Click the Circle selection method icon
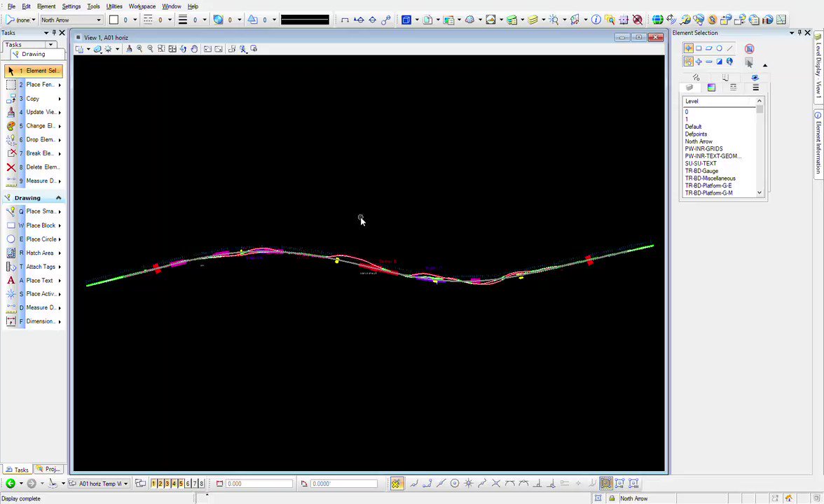The image size is (824, 504). point(720,48)
